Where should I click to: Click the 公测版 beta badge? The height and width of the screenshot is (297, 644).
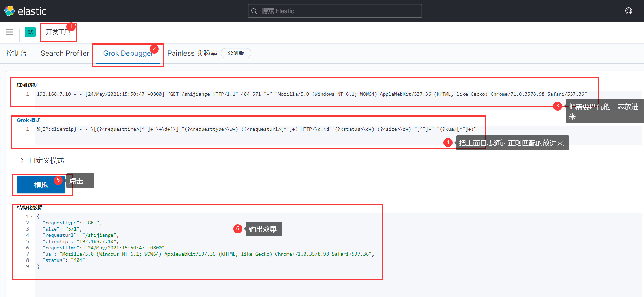[x=236, y=53]
